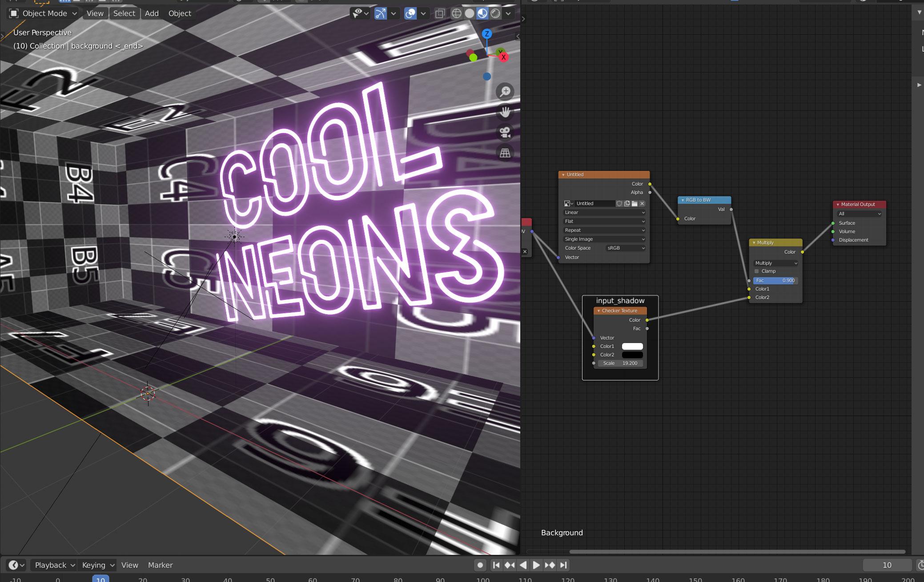The image size is (924, 582).
Task: Click the pan view hand icon
Action: pyautogui.click(x=505, y=112)
